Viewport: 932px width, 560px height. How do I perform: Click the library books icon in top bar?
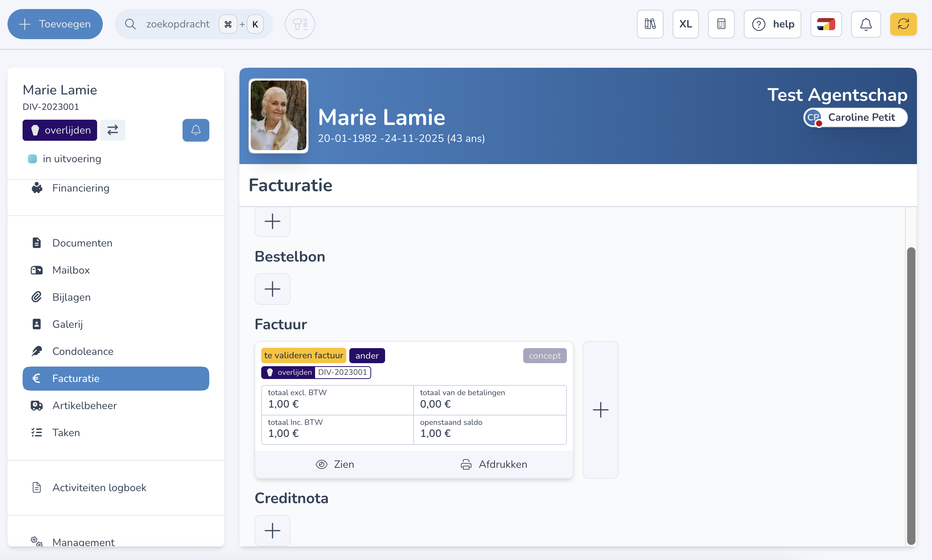[x=650, y=24]
